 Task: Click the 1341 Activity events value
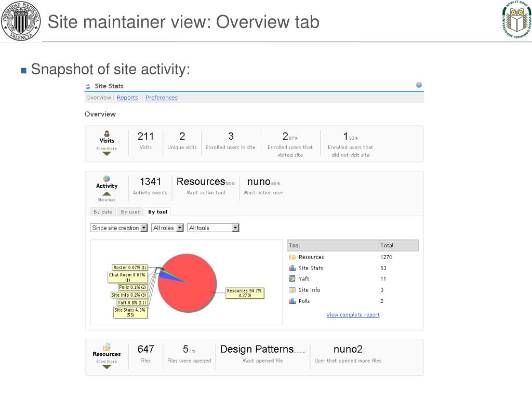coord(150,181)
